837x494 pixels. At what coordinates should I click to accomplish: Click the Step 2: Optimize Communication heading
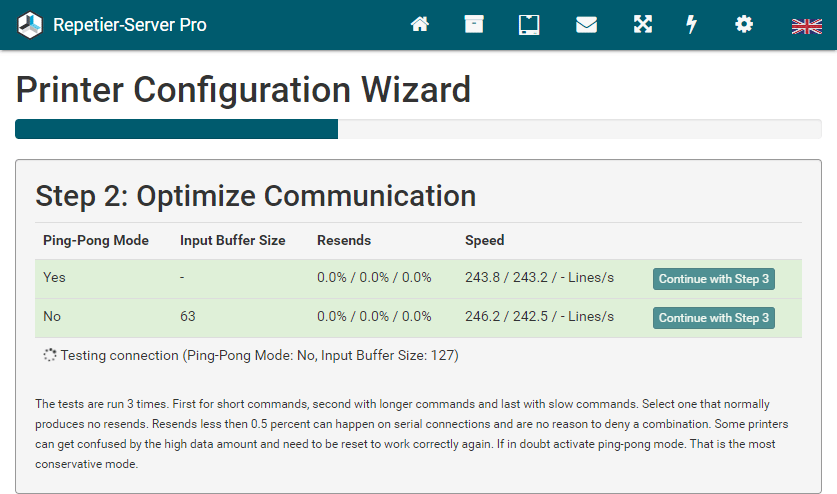point(255,196)
